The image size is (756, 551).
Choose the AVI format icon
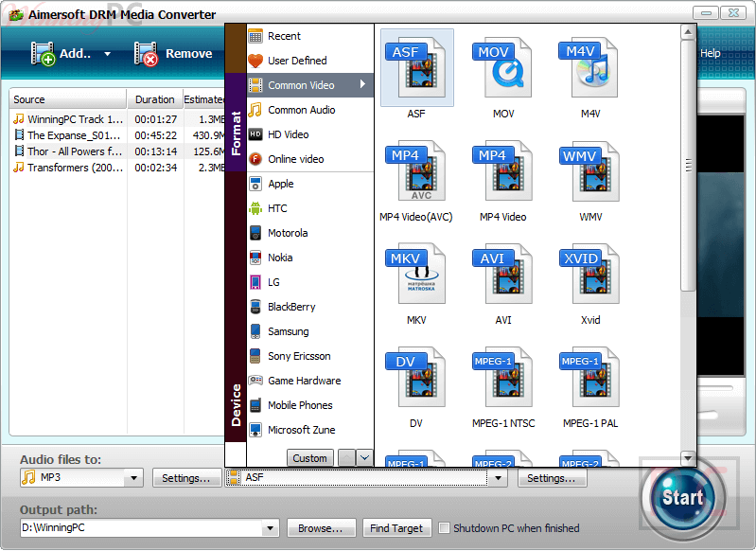(502, 274)
